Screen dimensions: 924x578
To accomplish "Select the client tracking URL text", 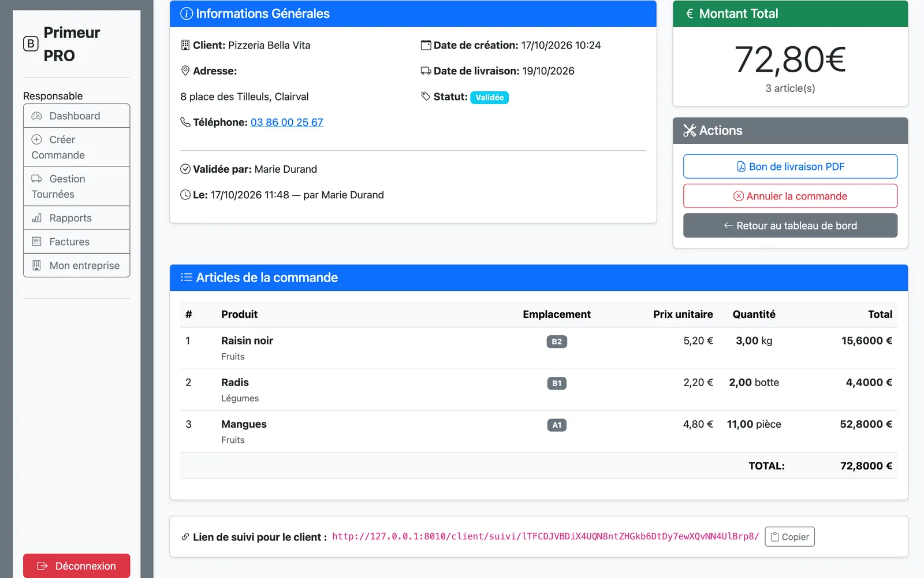I will (546, 536).
